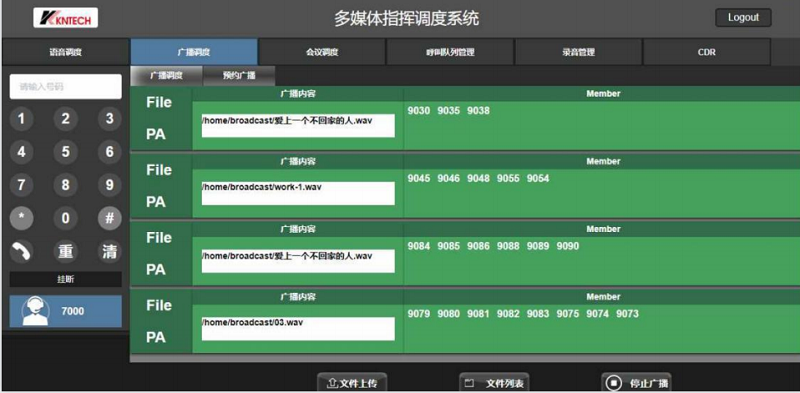Click the KNTECH logo
The image size is (800, 393).
pos(65,18)
